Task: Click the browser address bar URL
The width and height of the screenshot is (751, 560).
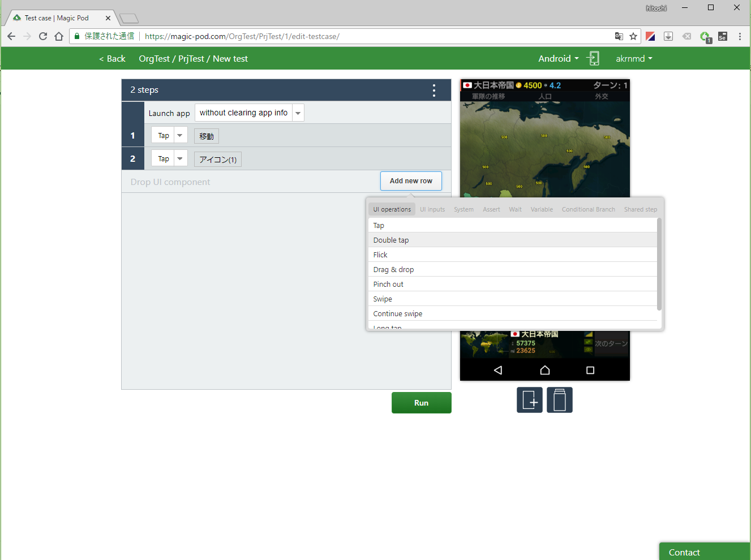Action: tap(242, 36)
